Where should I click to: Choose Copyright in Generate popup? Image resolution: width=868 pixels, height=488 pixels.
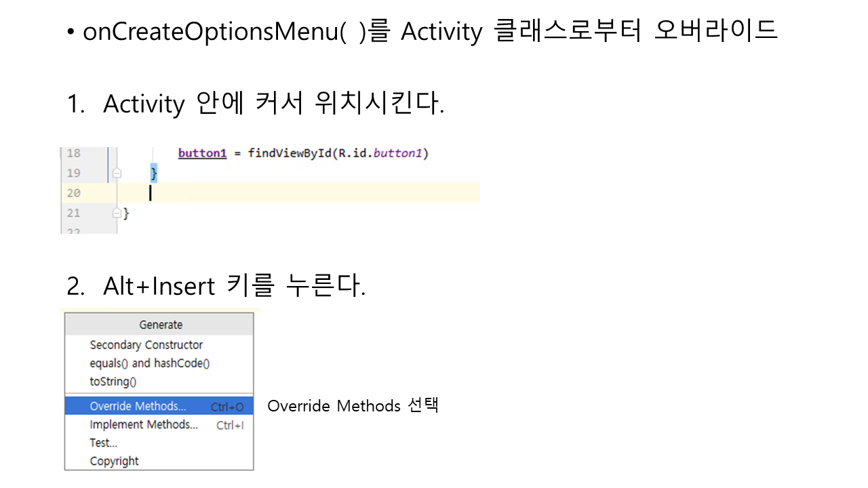pos(115,461)
